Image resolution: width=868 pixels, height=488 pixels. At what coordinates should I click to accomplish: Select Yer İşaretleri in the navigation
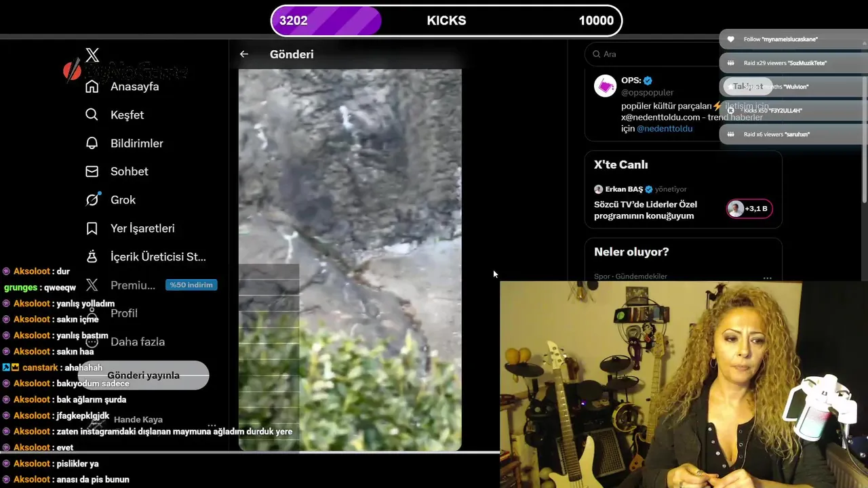142,228
